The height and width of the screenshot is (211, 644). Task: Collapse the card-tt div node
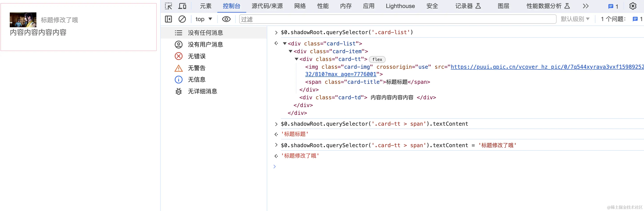click(x=296, y=59)
